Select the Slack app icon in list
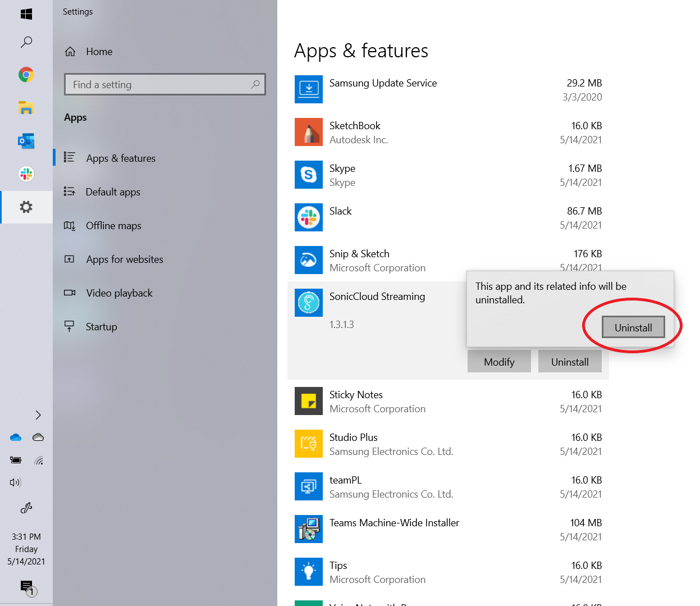The image size is (700, 606). click(308, 217)
